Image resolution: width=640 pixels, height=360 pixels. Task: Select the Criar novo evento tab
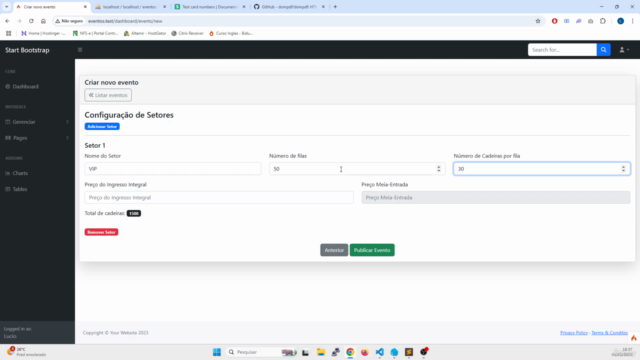pos(51,7)
